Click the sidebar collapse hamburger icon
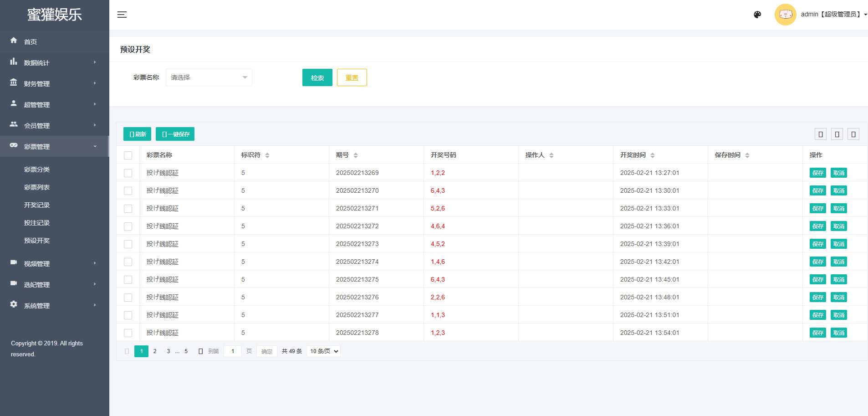The height and width of the screenshot is (416, 868). click(122, 15)
